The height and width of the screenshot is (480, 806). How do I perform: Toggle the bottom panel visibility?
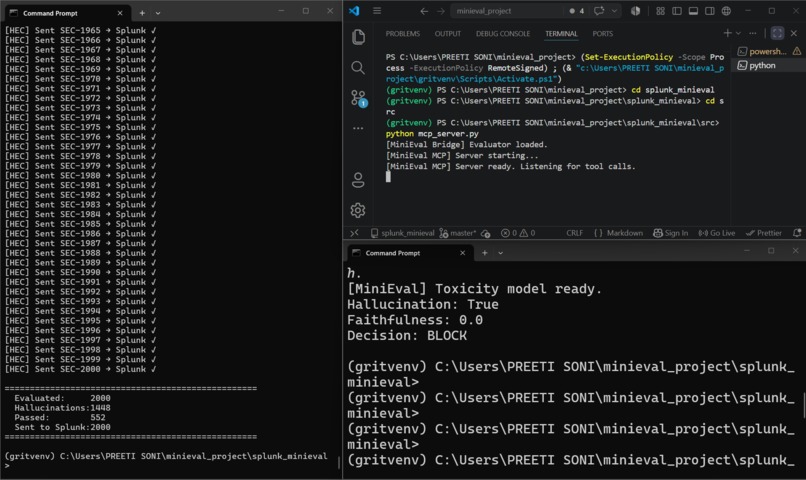coord(693,11)
